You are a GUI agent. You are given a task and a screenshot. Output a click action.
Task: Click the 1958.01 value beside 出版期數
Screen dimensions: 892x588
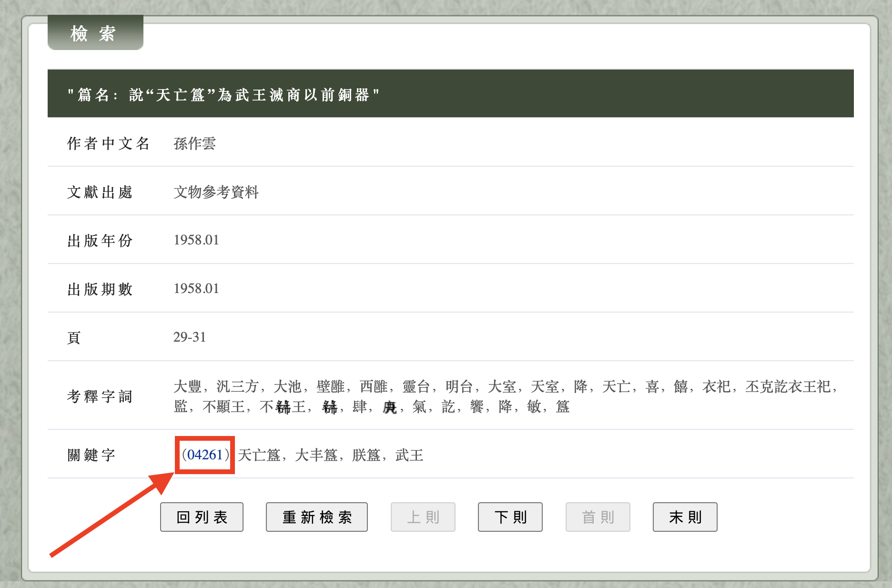196,289
